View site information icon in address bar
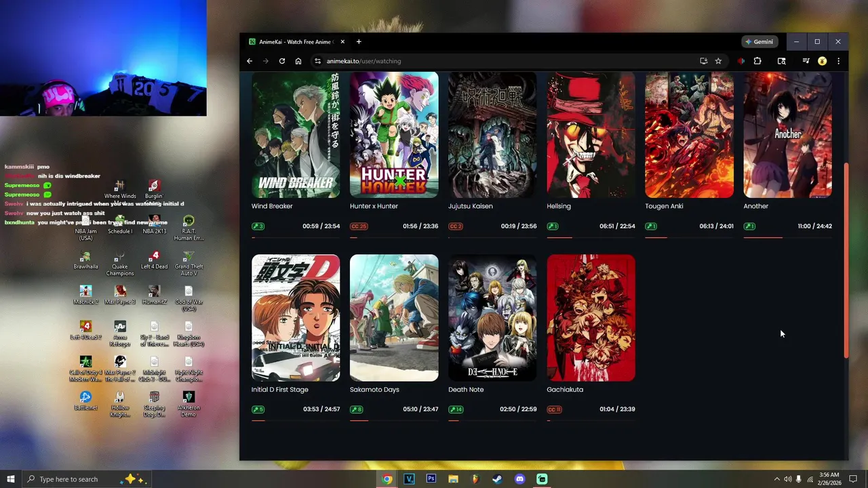 click(317, 61)
